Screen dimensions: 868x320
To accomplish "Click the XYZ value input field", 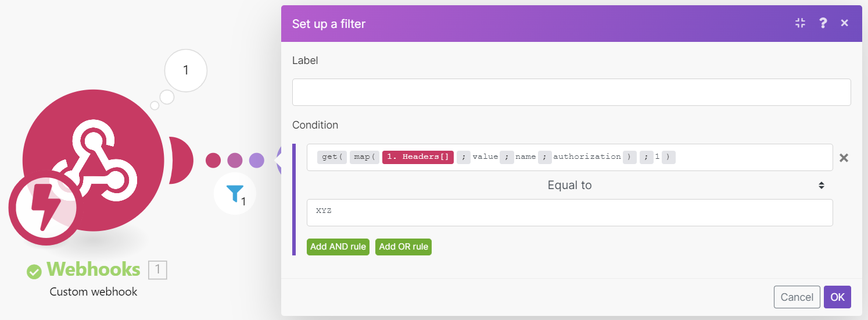I will click(x=569, y=212).
